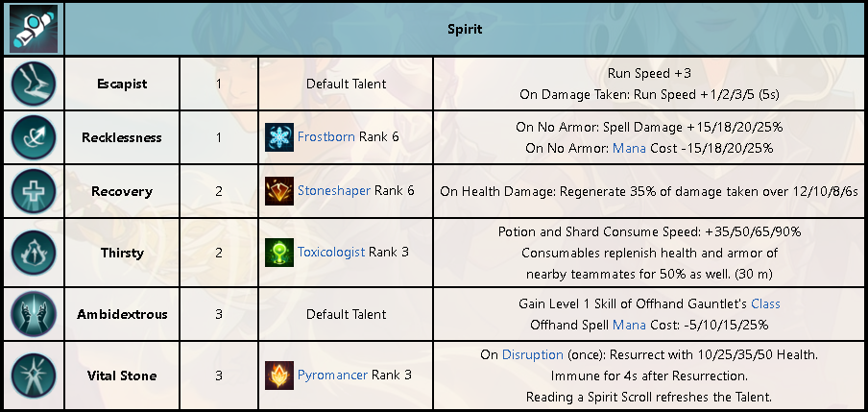Screen dimensions: 868x412
Task: Click the Thirsty talent flame icon
Action: point(34,253)
